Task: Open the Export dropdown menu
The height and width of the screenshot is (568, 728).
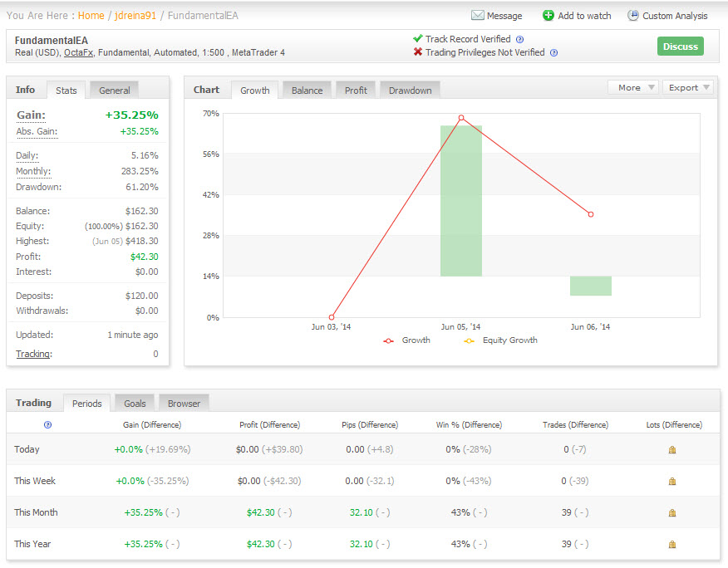Action: click(689, 87)
